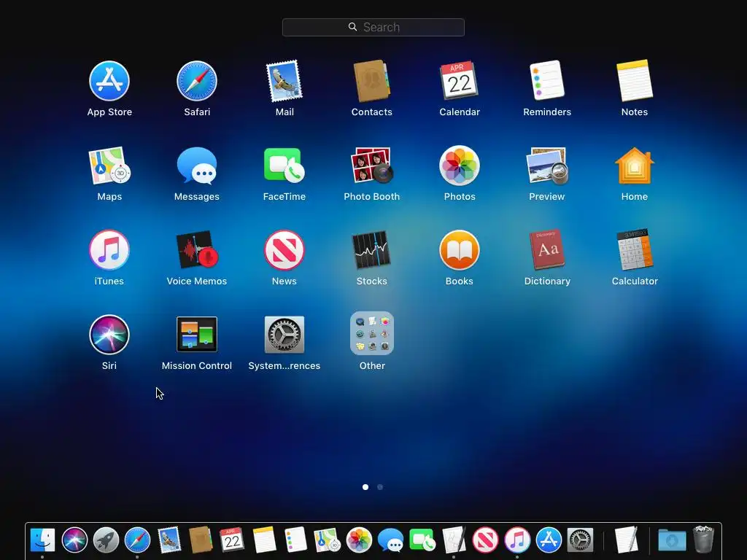This screenshot has width=747, height=560.
Task: Click the Launchpad rocket in the Dock
Action: [106, 540]
